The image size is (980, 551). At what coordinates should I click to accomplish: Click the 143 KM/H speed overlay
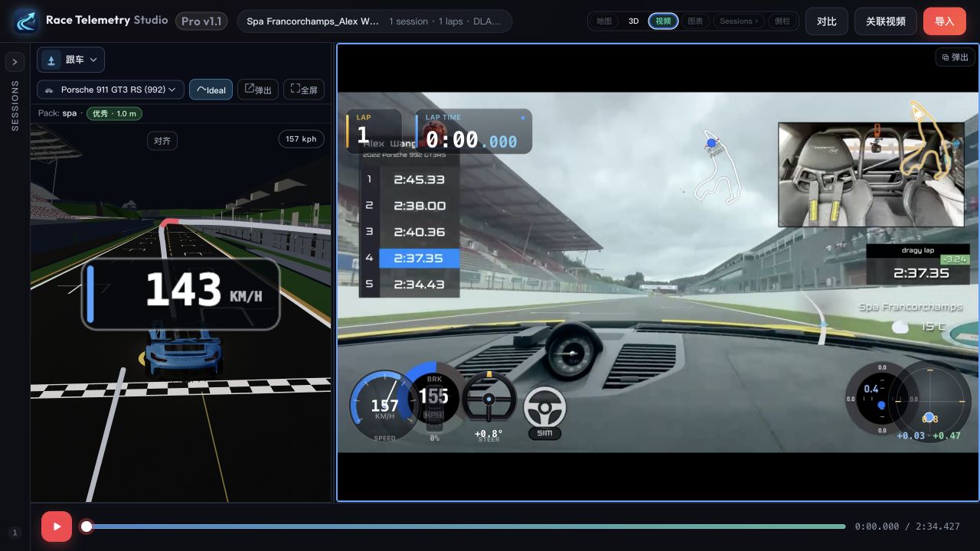click(x=181, y=294)
